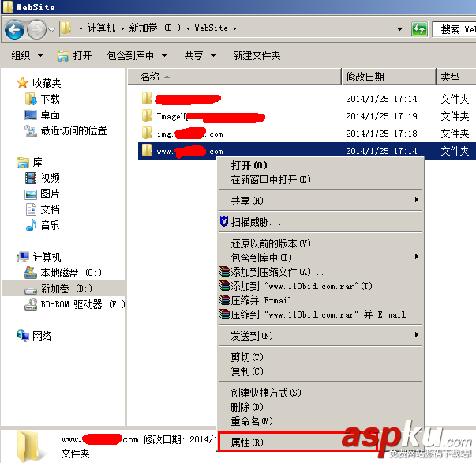
Task: Sort by the 类型 column header
Action: coord(456,77)
